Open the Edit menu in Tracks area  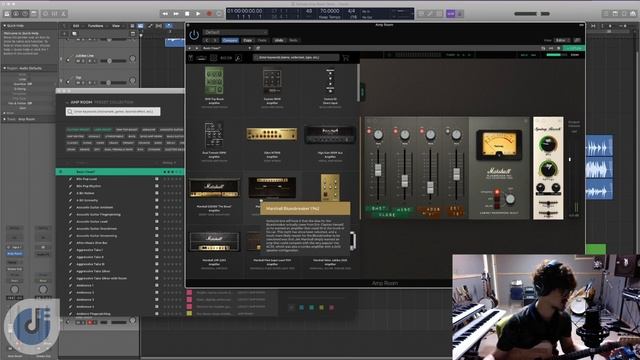pos(76,26)
